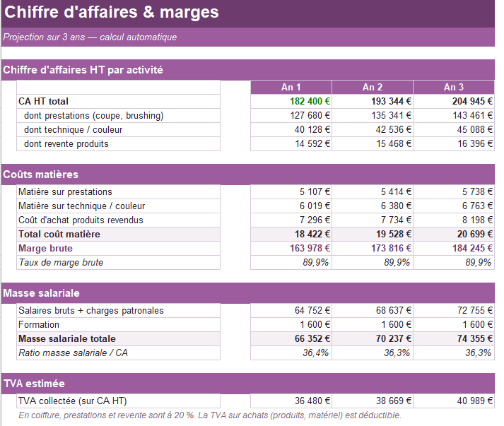Viewport: 504px width, 426px height.
Task: Click cell 72 755 €
Action: coord(454,310)
